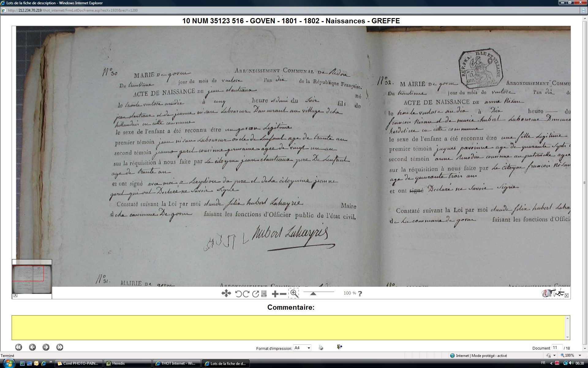Select the pan/move image tool

(x=226, y=293)
